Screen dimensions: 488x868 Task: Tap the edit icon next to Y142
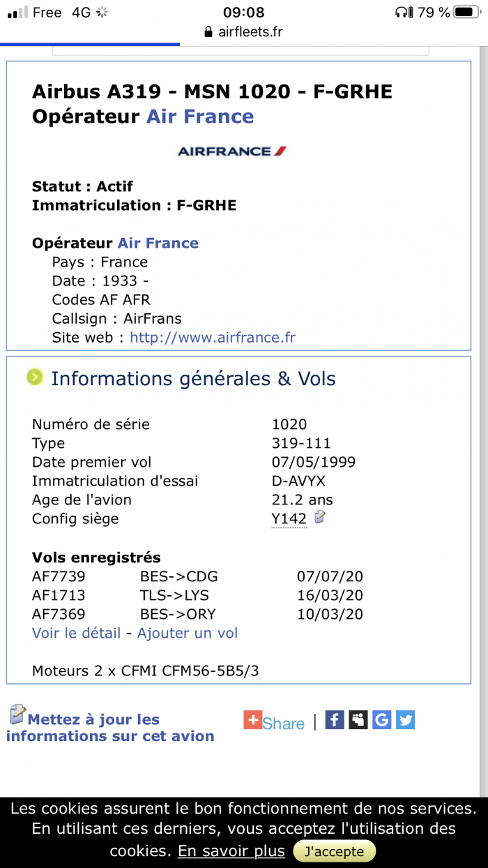[320, 517]
